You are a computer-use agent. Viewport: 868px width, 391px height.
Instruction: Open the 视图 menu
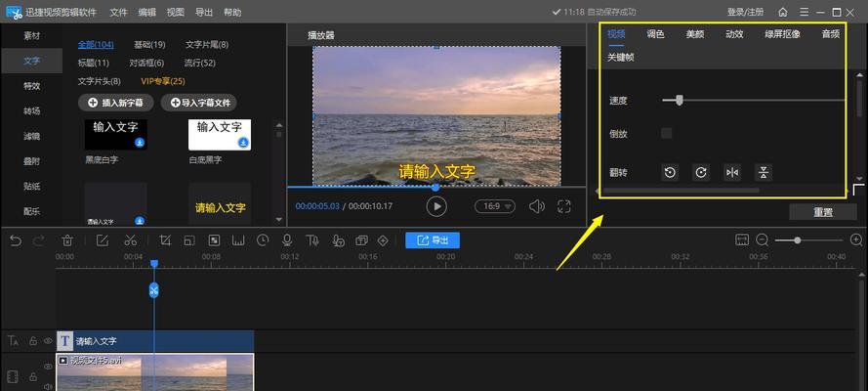176,12
